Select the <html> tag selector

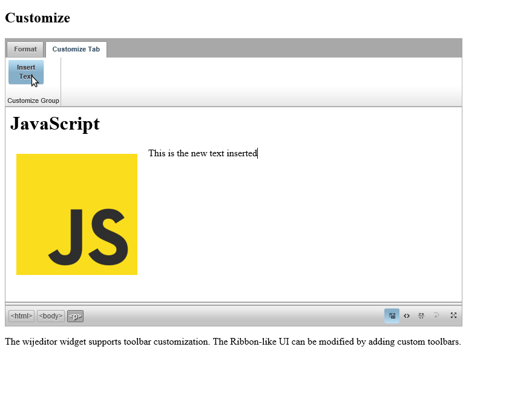tap(21, 316)
